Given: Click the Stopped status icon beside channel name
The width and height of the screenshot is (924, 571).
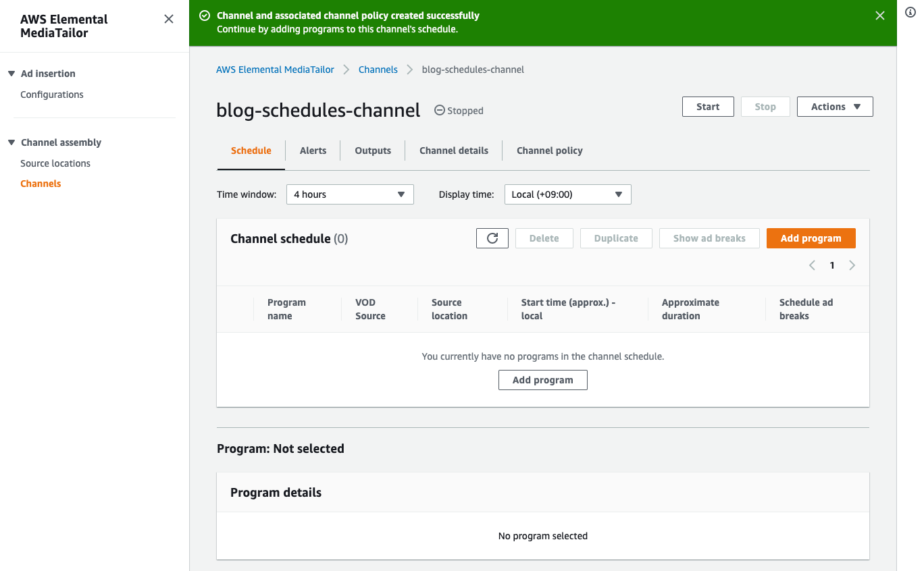Looking at the screenshot, I should [x=440, y=110].
